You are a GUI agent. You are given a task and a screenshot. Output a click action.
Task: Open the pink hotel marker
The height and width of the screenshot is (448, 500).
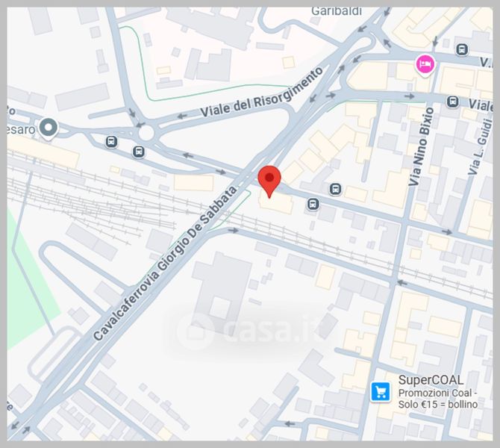[x=425, y=65]
